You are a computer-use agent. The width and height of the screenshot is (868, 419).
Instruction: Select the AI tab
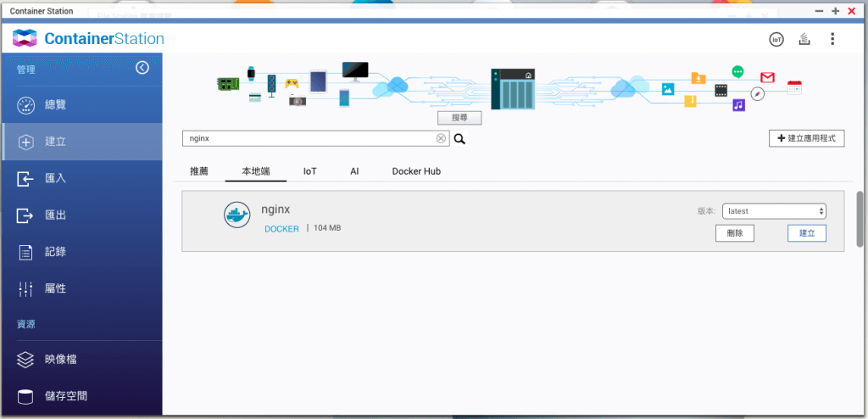coord(354,171)
